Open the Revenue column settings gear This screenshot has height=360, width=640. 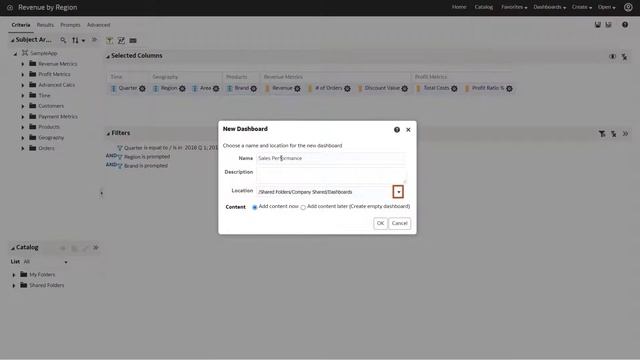tap(297, 89)
